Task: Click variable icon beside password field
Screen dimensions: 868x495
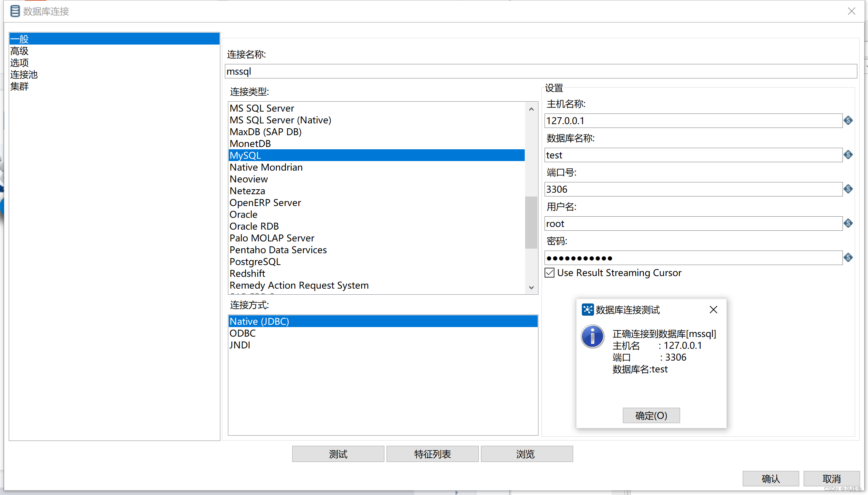Action: 848,258
